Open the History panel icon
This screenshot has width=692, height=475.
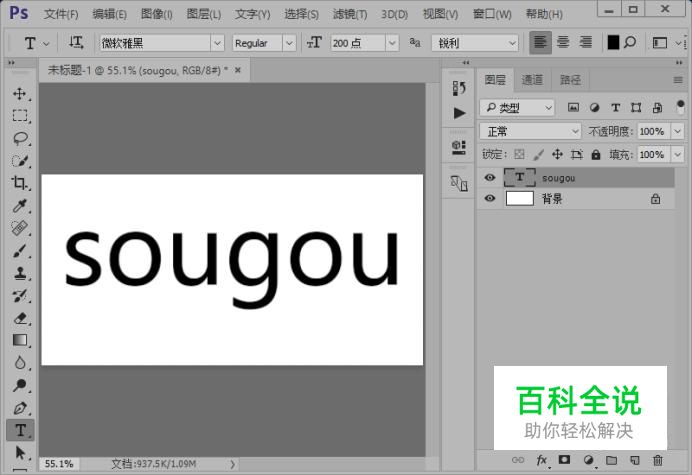click(459, 88)
